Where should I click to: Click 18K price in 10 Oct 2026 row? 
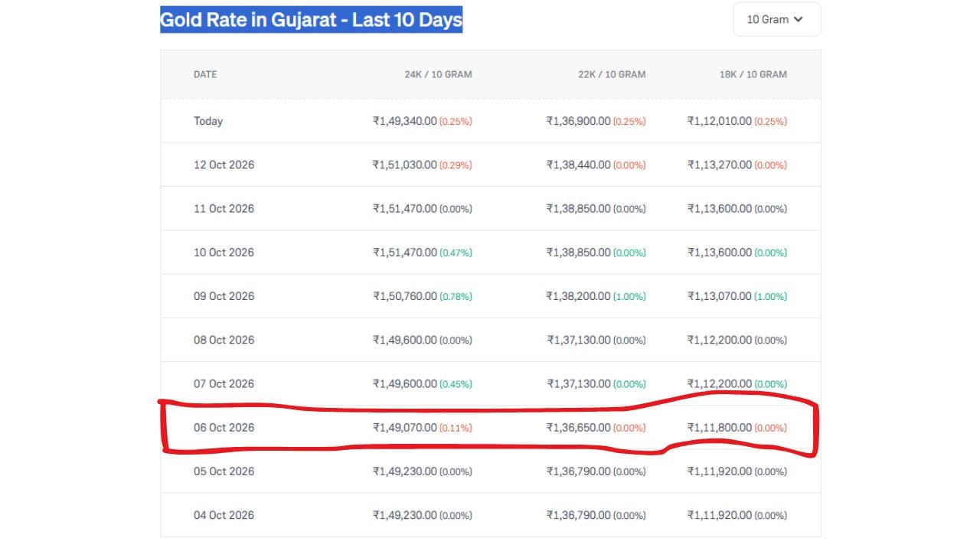[720, 252]
